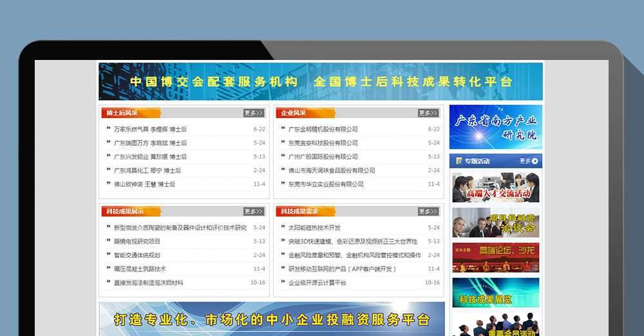The width and height of the screenshot is (644, 336).
Task: Open 直接发泡法制造泡沫铝材料 link
Action: [149, 283]
